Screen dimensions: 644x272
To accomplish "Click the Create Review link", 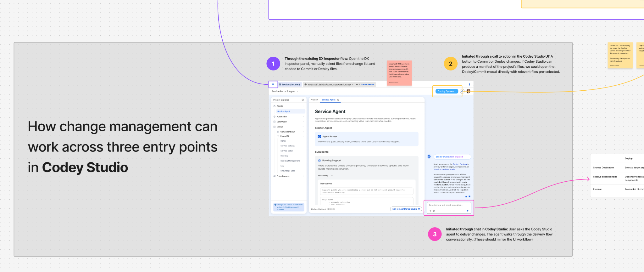I will tap(368, 84).
